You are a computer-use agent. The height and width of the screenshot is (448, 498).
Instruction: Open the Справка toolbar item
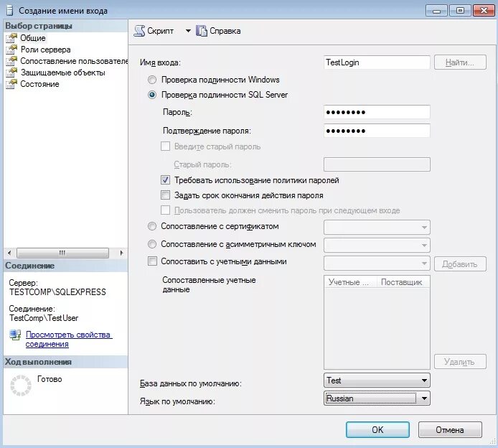tap(225, 31)
